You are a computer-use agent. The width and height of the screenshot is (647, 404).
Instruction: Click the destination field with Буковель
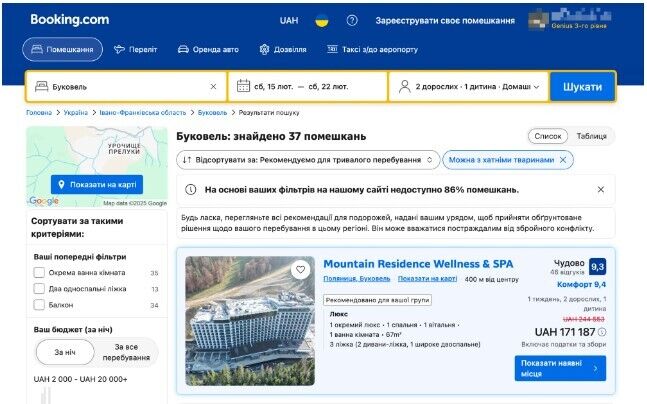126,87
